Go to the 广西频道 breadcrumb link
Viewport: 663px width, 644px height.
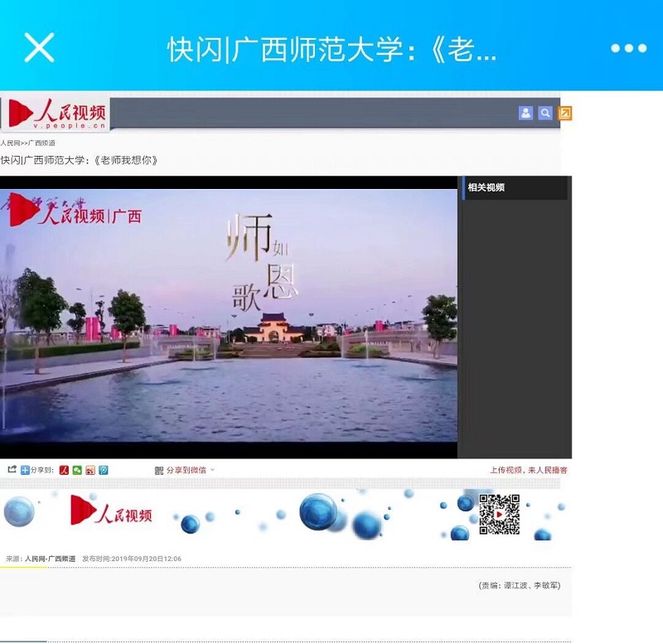click(42, 143)
